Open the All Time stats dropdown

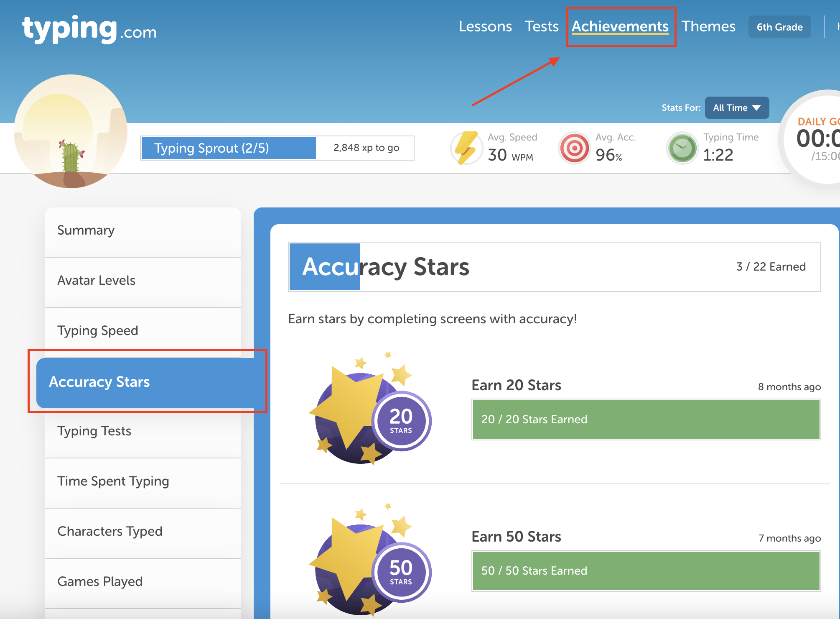(736, 108)
